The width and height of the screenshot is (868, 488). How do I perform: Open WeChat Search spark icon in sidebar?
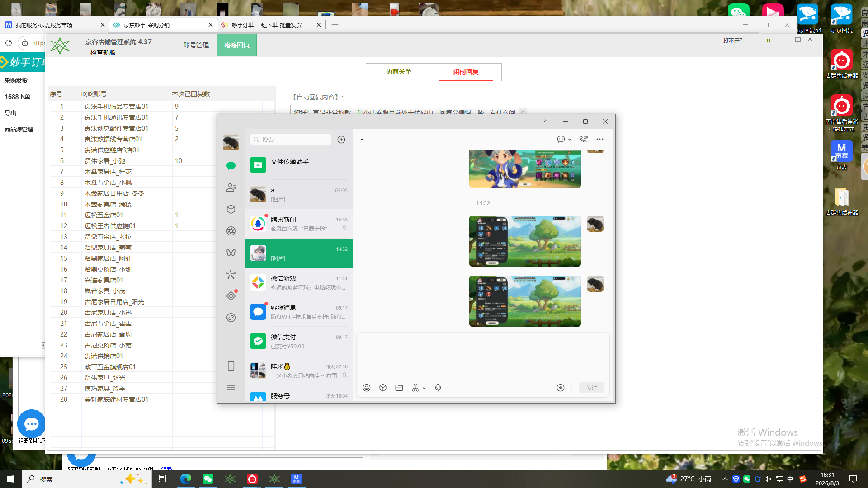(231, 274)
